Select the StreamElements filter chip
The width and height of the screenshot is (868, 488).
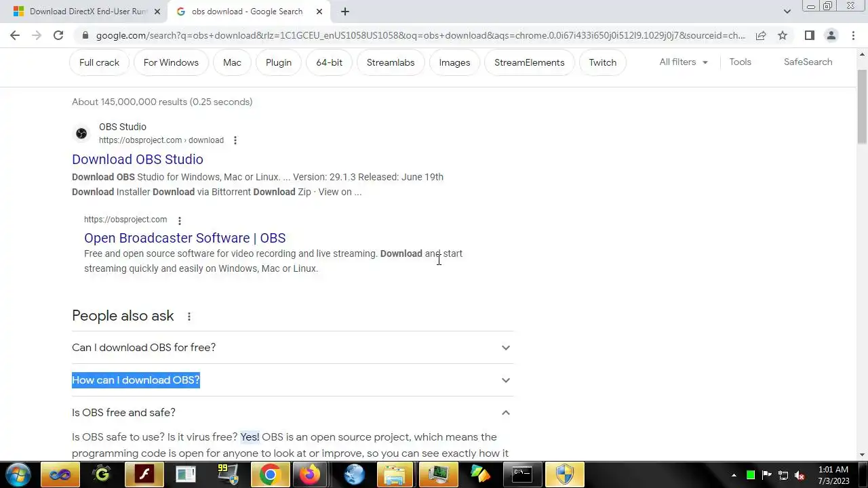(x=529, y=62)
